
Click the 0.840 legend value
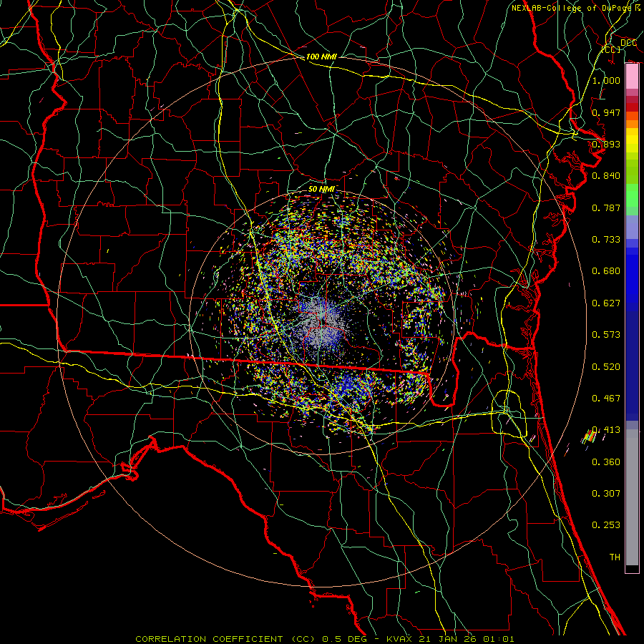point(606,176)
